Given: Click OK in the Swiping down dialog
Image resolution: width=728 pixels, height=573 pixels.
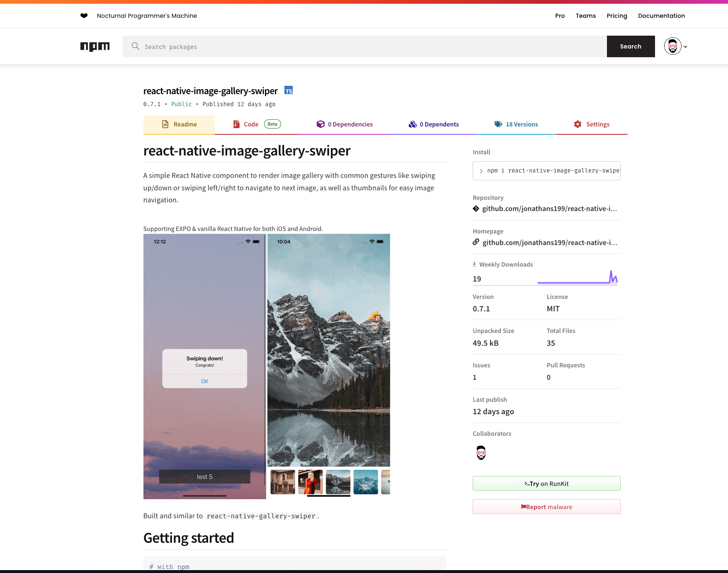Looking at the screenshot, I should click(x=205, y=381).
